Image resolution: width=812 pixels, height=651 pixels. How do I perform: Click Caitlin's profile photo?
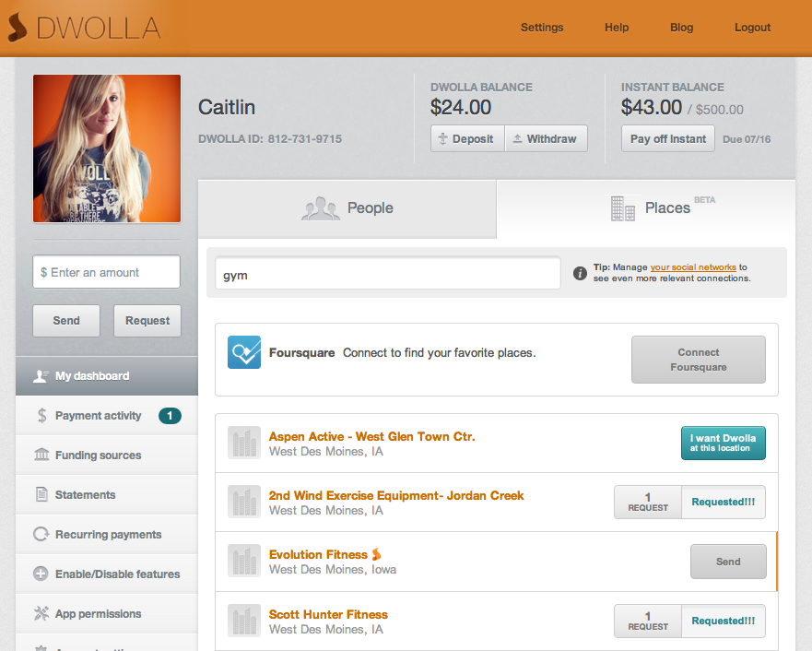coord(107,148)
